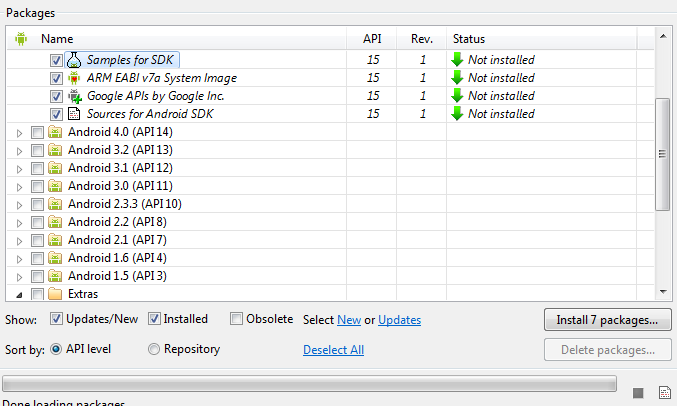
Task: Click the Android 1.5 (API 3) folder icon
Action: pyautogui.click(x=55, y=276)
